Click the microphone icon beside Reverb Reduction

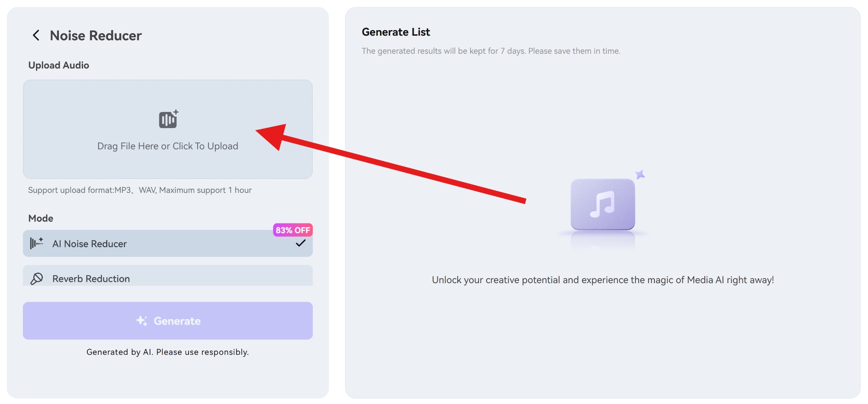tap(37, 279)
